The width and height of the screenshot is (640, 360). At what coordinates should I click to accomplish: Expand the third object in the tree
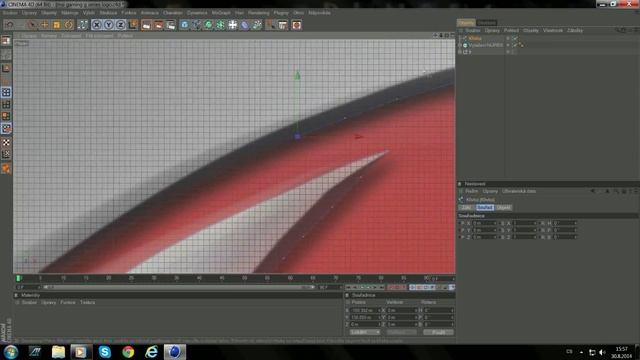(x=460, y=52)
